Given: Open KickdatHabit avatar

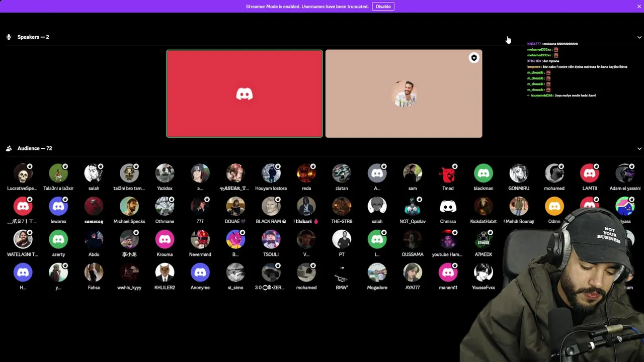Looking at the screenshot, I should pyautogui.click(x=484, y=207).
